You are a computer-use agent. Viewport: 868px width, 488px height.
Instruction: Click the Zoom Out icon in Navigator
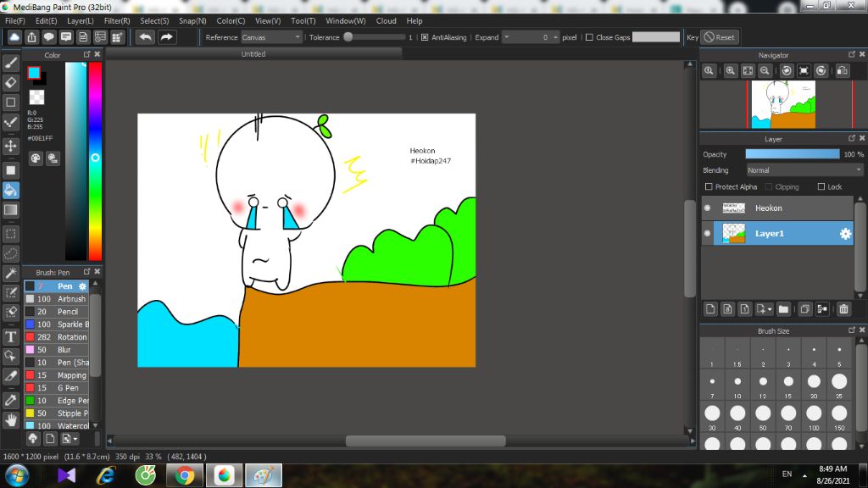(x=765, y=71)
